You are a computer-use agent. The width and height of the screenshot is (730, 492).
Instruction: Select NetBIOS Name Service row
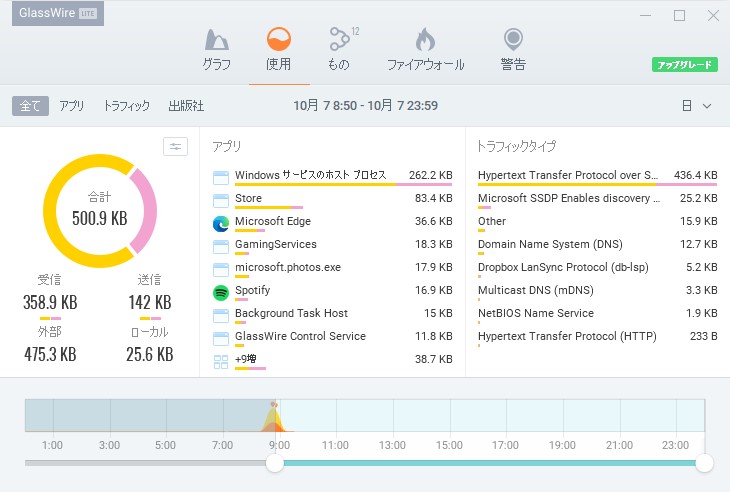598,316
